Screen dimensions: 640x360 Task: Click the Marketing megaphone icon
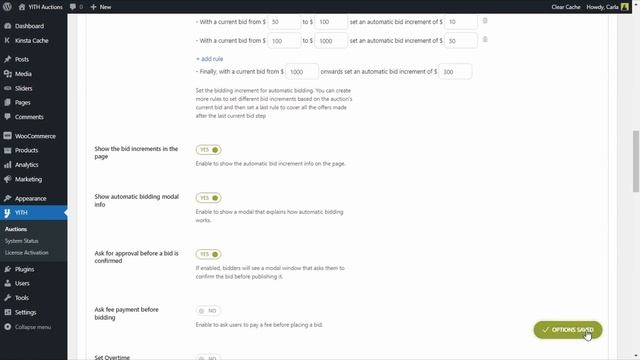click(7, 179)
